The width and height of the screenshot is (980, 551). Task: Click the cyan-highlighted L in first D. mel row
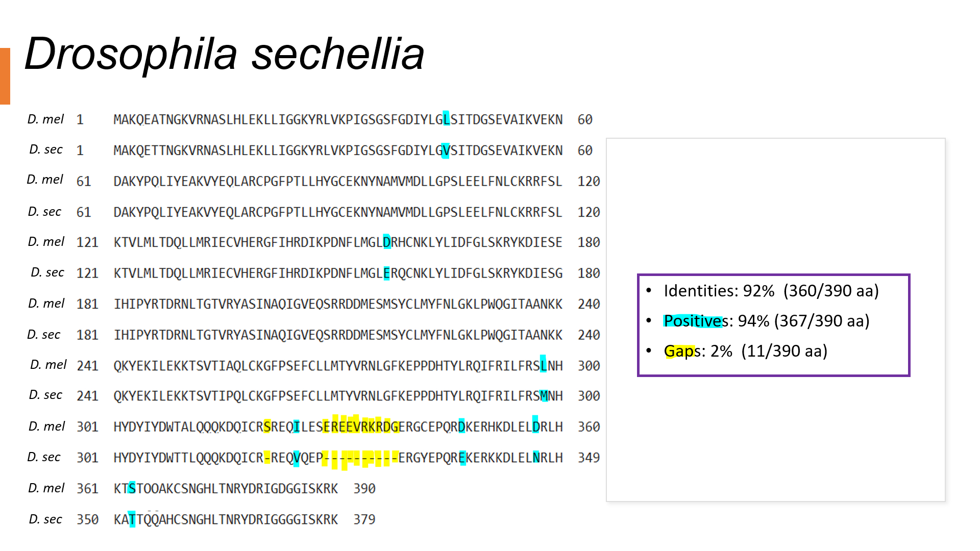(446, 119)
